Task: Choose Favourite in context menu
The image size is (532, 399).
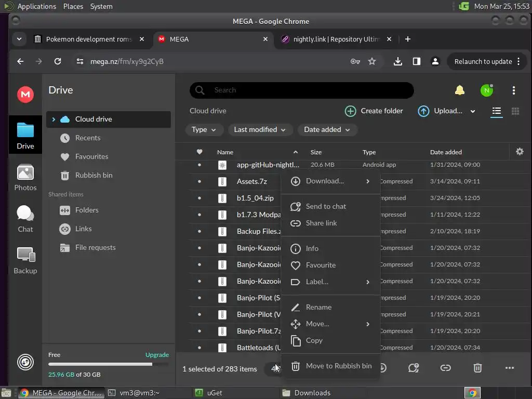Action: pos(331,265)
